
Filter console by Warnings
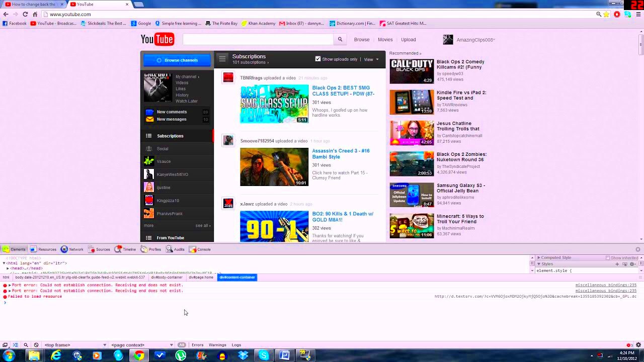coord(217,345)
